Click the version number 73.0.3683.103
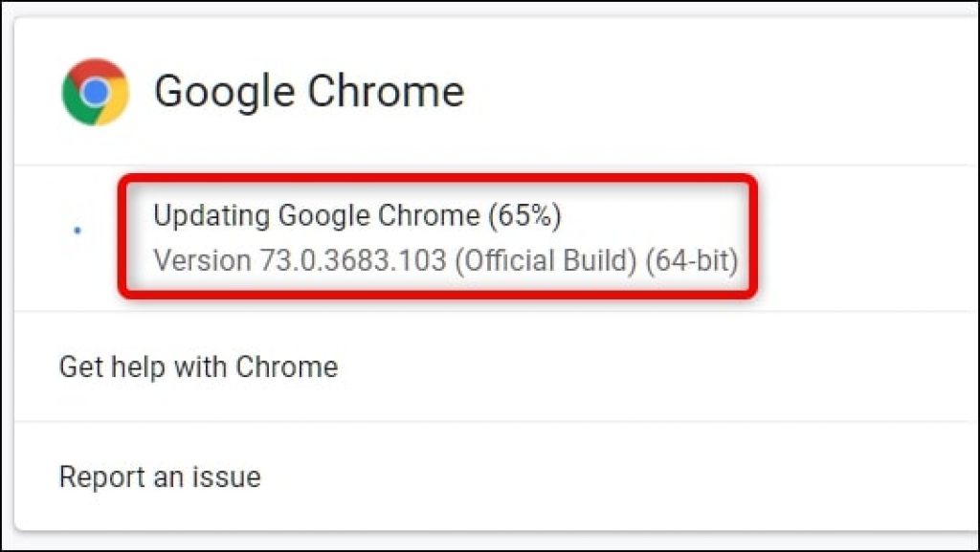980x552 pixels. point(353,260)
